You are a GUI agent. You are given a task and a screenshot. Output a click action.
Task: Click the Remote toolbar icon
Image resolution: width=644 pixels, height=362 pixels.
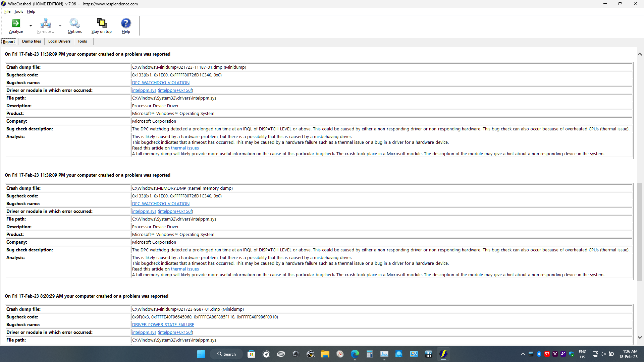point(45,23)
